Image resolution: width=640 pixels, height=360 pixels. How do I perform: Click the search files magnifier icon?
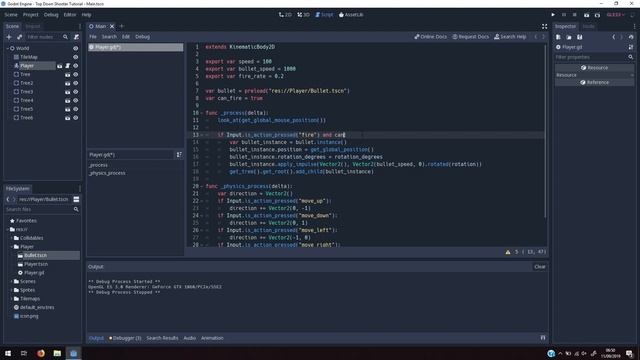point(76,209)
